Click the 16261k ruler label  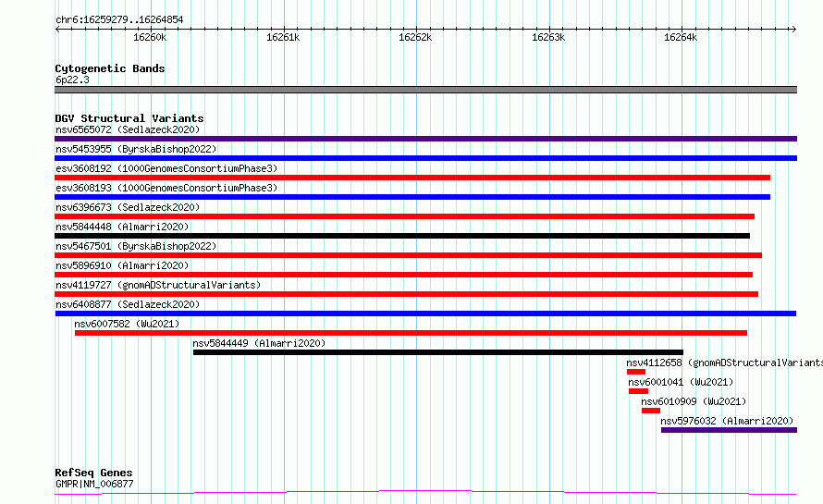[x=284, y=37]
